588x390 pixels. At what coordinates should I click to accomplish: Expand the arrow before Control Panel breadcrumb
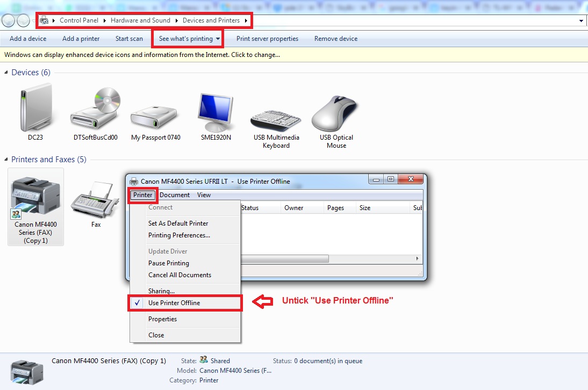point(54,20)
